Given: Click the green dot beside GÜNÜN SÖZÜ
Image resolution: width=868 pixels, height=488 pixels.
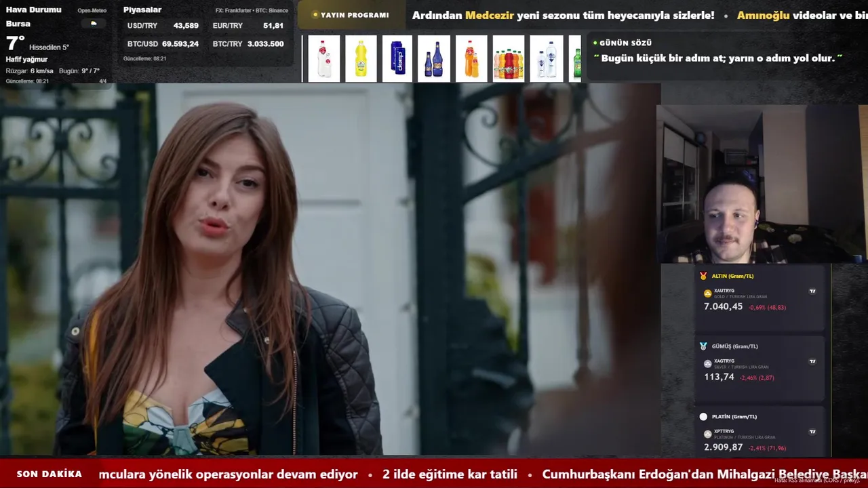Looking at the screenshot, I should [x=595, y=43].
